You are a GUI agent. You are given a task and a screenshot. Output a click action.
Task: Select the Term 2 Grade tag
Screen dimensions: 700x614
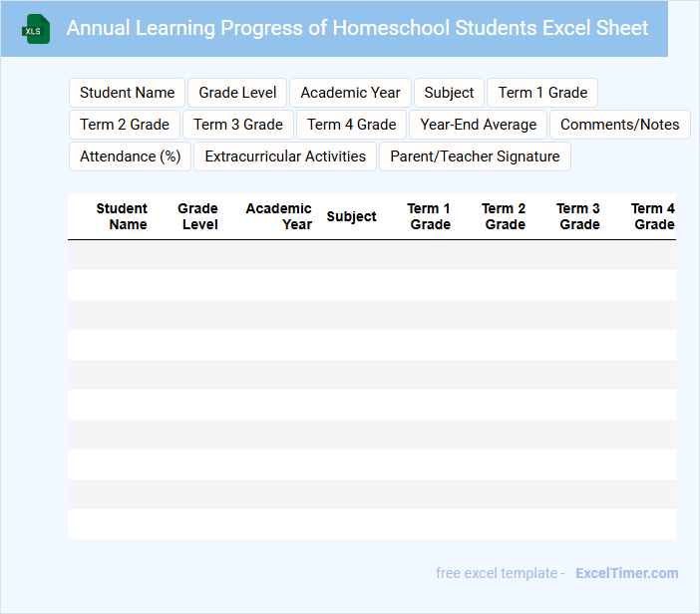pos(125,125)
